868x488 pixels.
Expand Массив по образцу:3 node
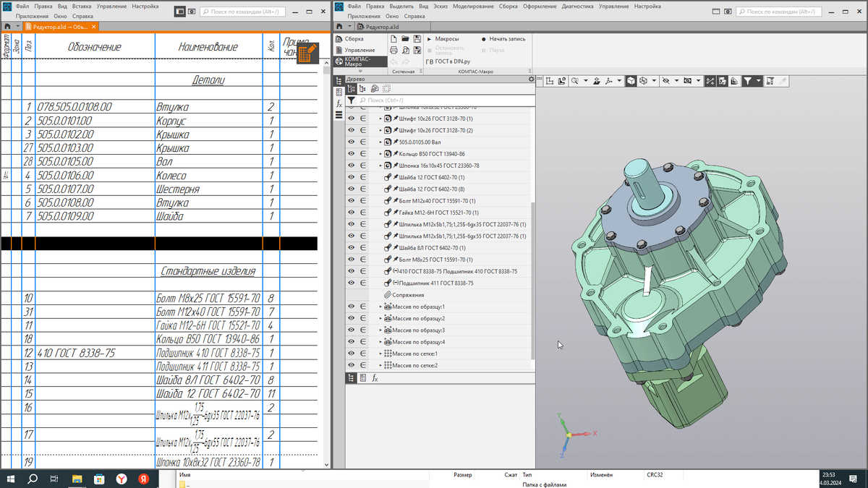(380, 330)
